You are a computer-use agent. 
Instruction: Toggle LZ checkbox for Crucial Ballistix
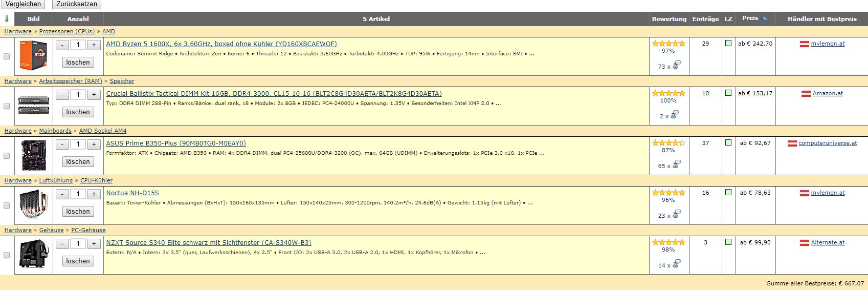728,93
